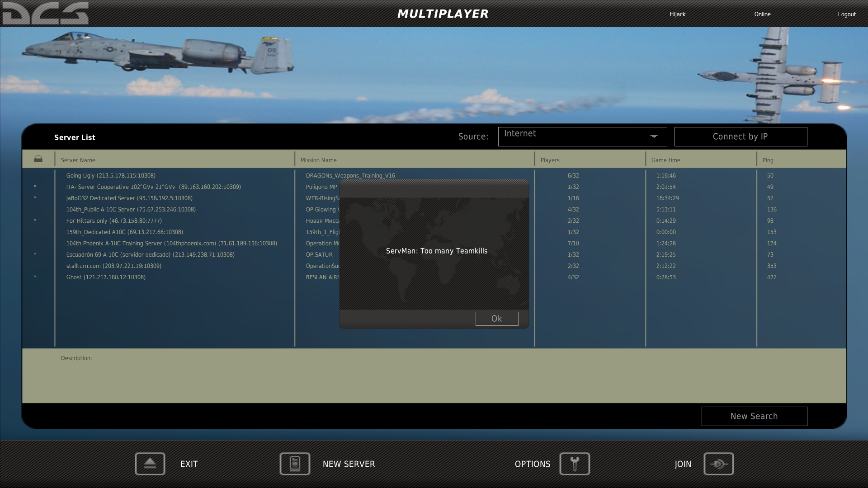Click the 7/10 players value

point(573,243)
